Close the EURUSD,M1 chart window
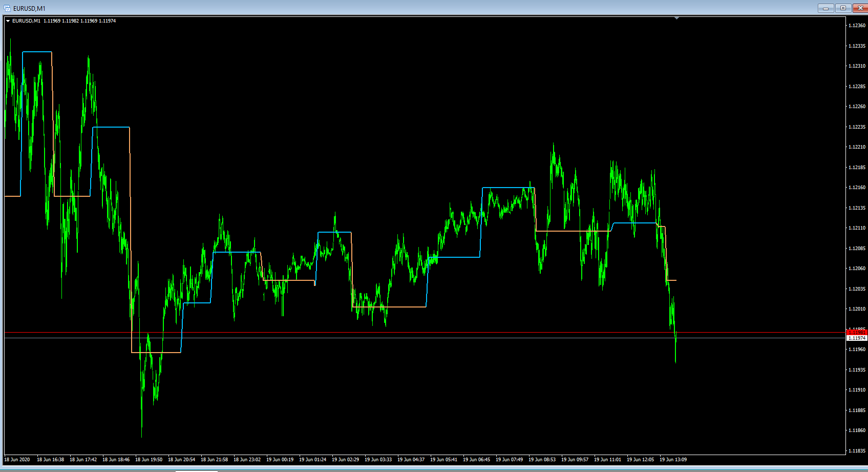868x472 pixels. pyautogui.click(x=859, y=8)
